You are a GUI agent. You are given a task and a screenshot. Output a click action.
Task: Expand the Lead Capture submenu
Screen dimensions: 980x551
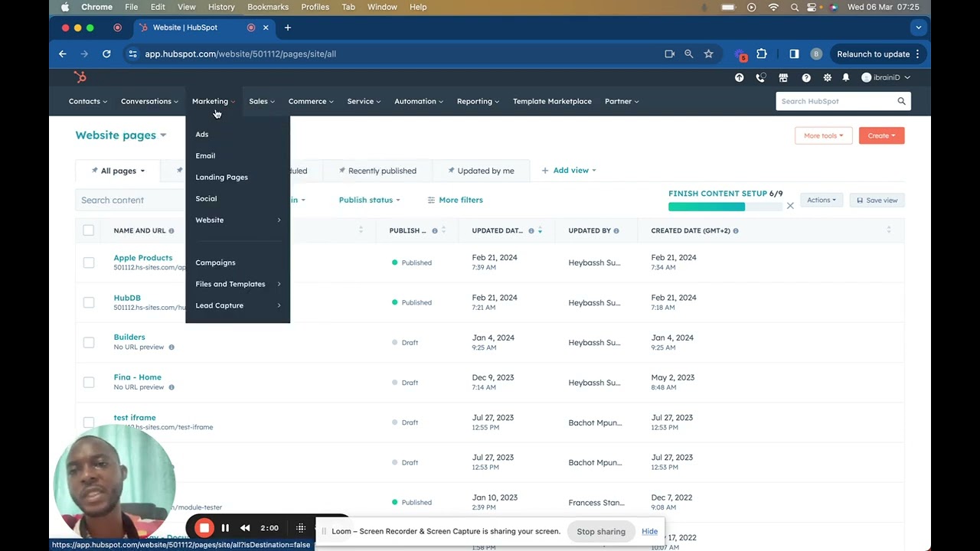coord(237,305)
